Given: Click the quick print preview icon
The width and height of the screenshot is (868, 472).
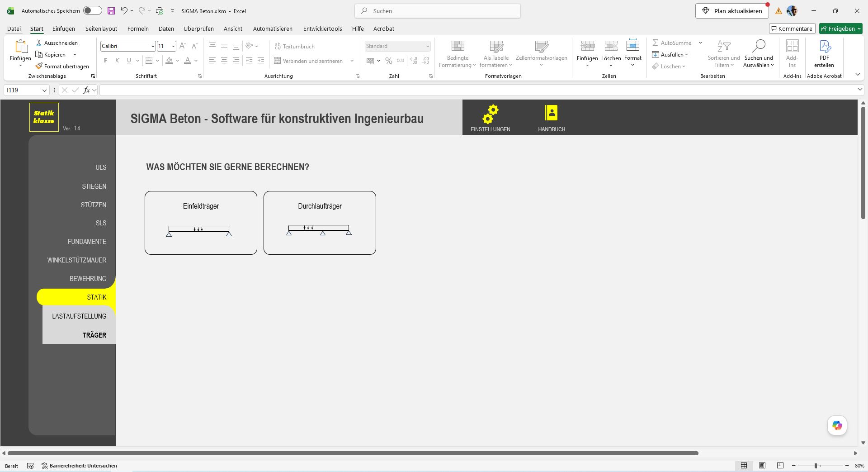Looking at the screenshot, I should click(160, 11).
